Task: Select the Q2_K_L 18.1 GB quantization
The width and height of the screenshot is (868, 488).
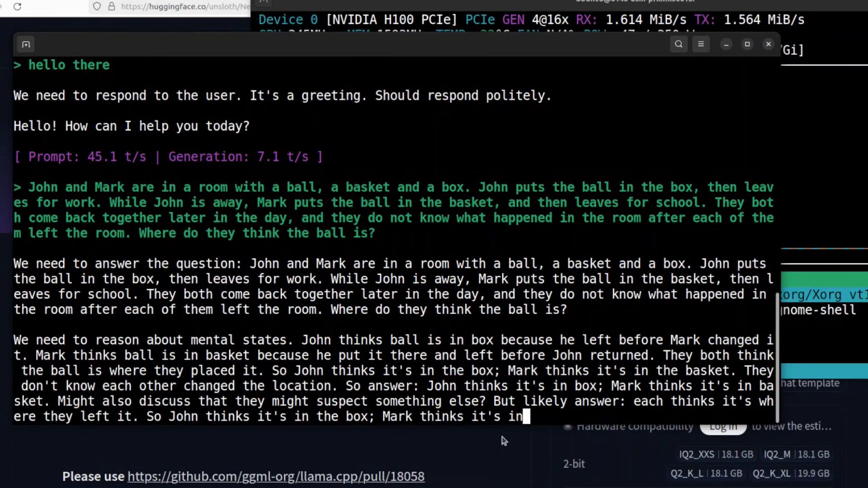Action: pyautogui.click(x=706, y=473)
